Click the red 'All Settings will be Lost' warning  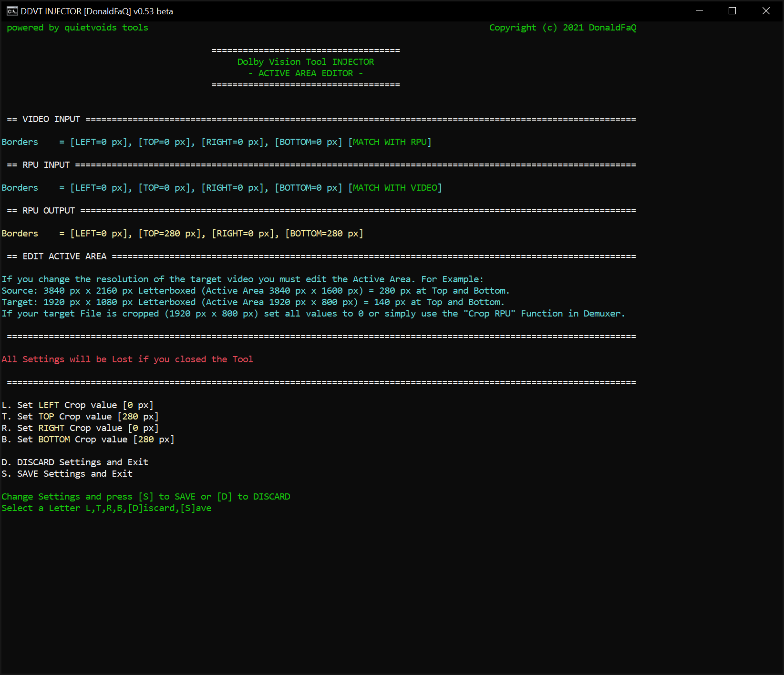pos(127,359)
